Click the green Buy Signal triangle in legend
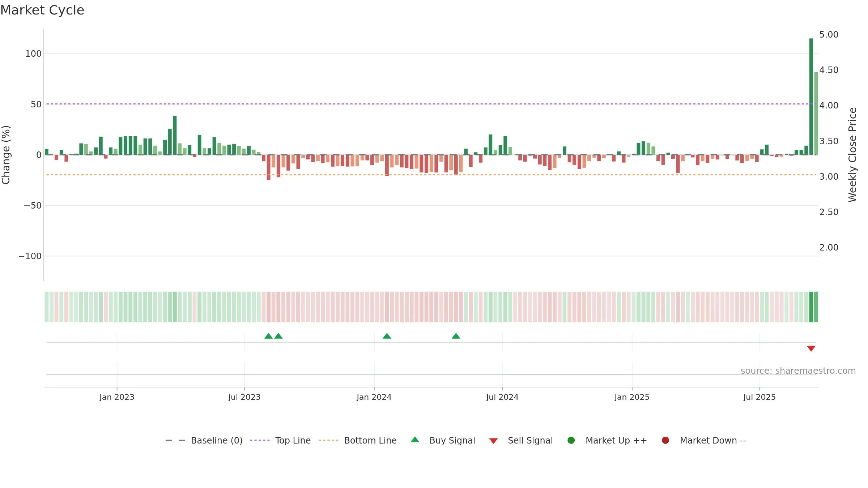The width and height of the screenshot is (868, 488). (x=415, y=440)
